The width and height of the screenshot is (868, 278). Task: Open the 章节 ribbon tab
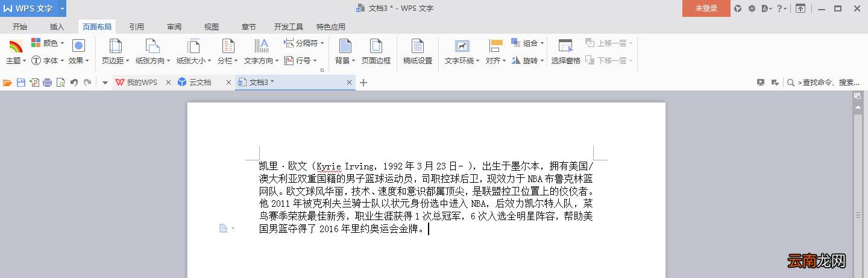[x=249, y=27]
